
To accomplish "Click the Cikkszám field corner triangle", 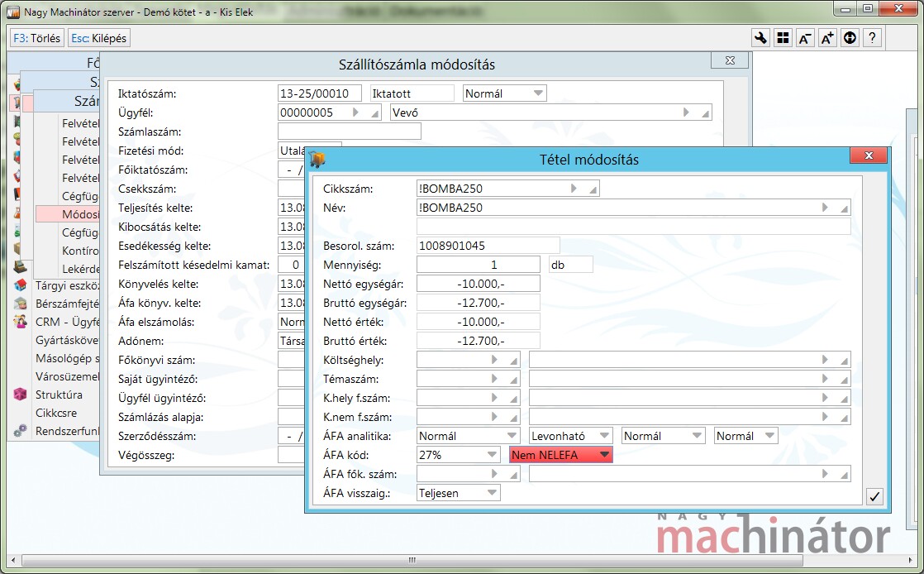I will pos(593,190).
